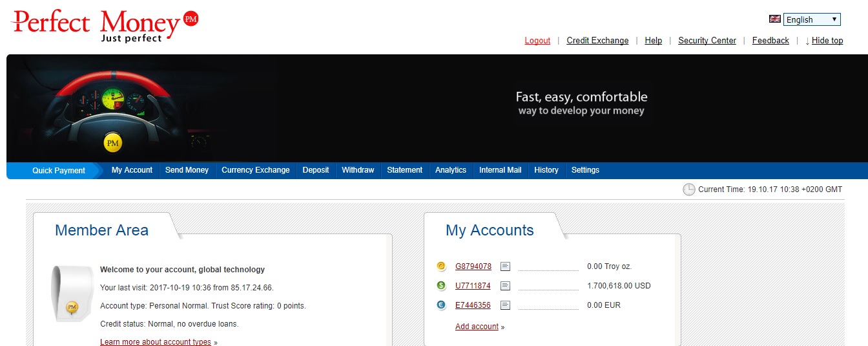Open the Analytics menu item

coord(451,170)
